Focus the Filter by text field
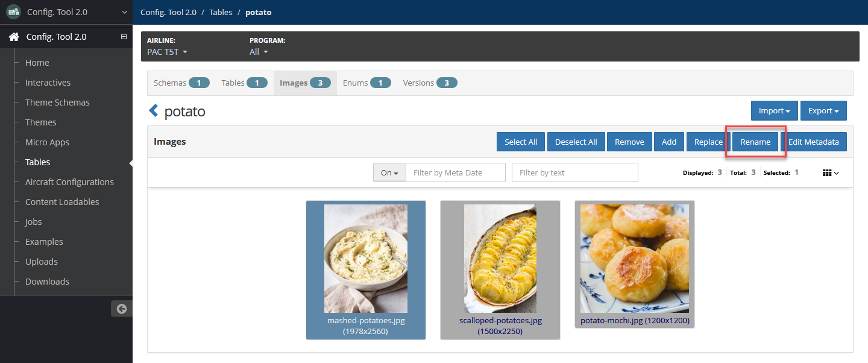The width and height of the screenshot is (868, 363). (574, 172)
